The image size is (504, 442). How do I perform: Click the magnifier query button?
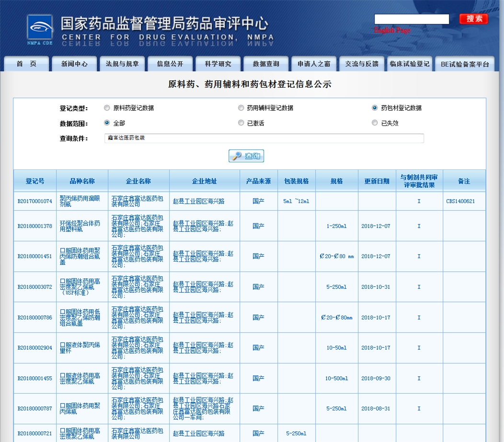pyautogui.click(x=246, y=156)
